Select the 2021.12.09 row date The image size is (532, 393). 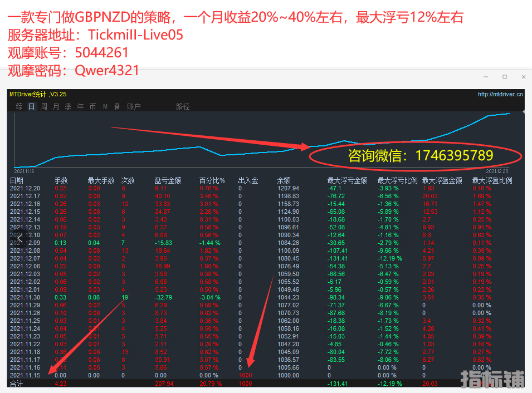tap(25, 243)
